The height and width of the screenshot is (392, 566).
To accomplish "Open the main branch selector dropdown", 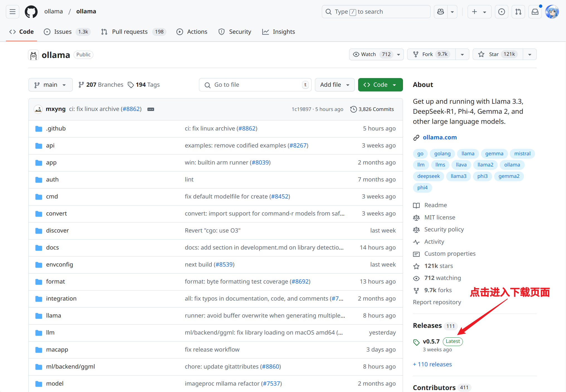I will click(x=50, y=85).
